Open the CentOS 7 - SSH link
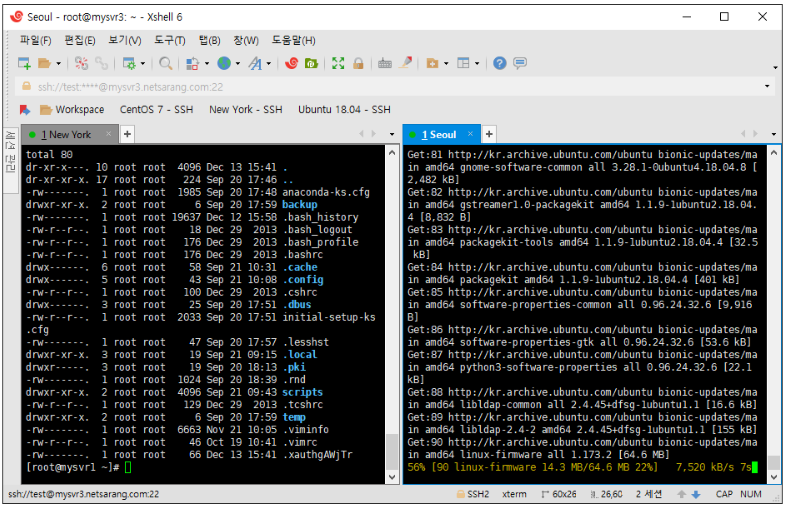 [156, 110]
